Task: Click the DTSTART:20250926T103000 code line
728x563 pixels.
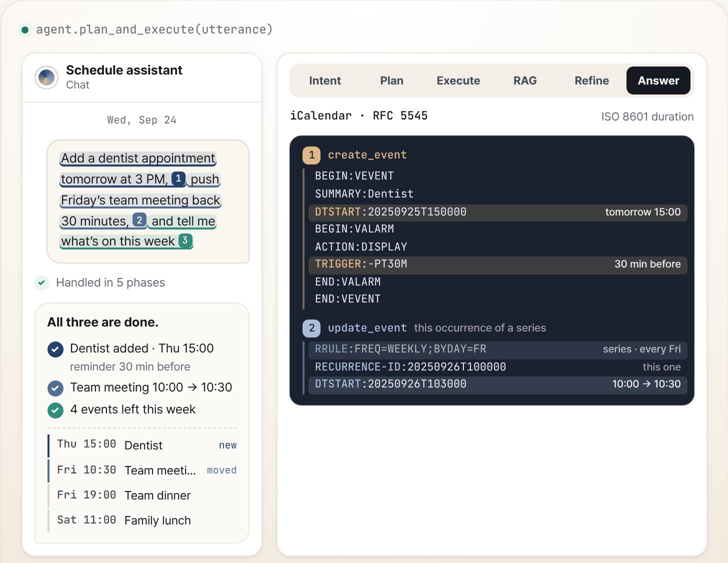Action: [497, 384]
